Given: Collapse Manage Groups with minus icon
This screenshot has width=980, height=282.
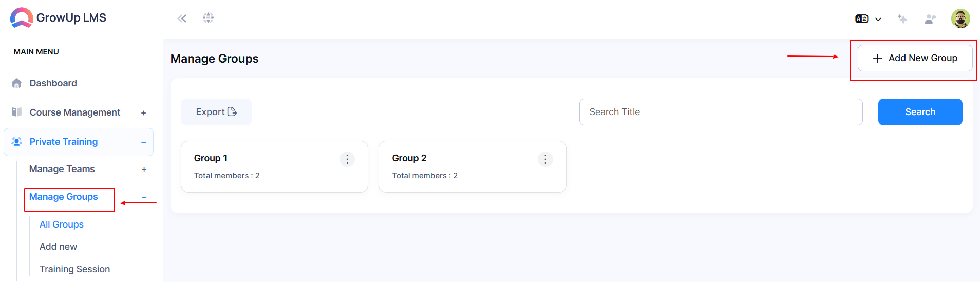Looking at the screenshot, I should [144, 197].
